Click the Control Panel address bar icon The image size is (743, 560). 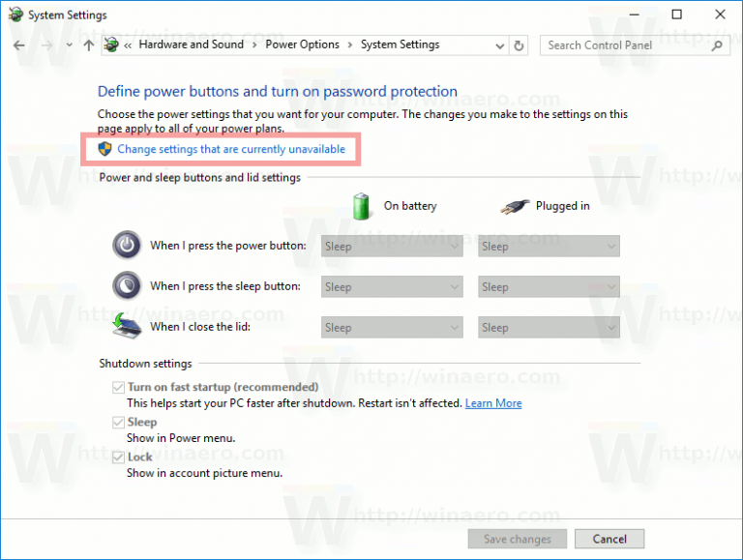111,45
